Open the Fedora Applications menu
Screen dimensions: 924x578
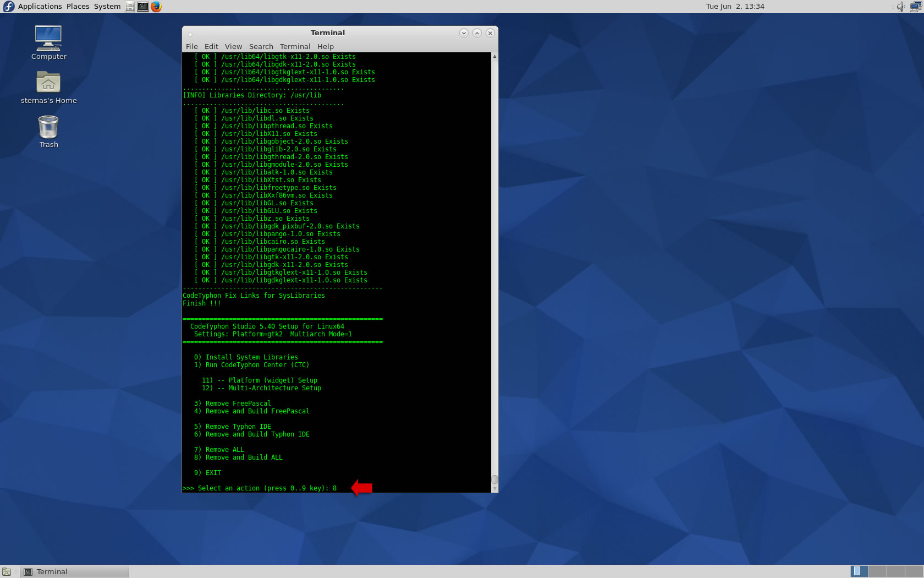pyautogui.click(x=32, y=7)
